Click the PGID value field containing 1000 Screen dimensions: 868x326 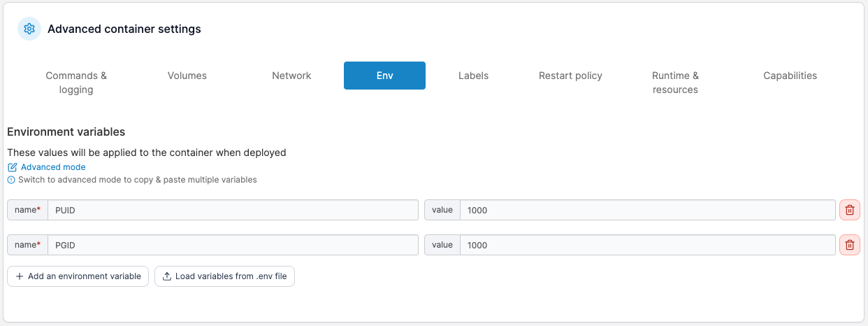[646, 245]
